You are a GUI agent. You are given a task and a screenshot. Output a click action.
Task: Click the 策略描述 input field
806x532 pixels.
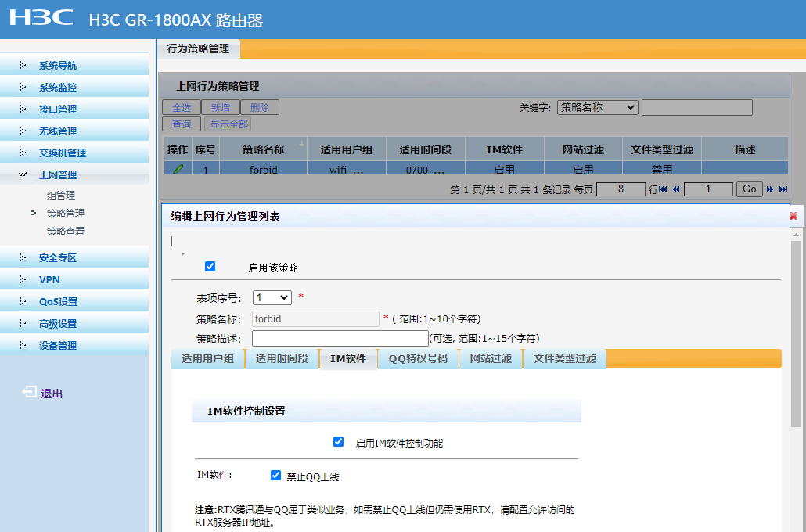(x=340, y=338)
